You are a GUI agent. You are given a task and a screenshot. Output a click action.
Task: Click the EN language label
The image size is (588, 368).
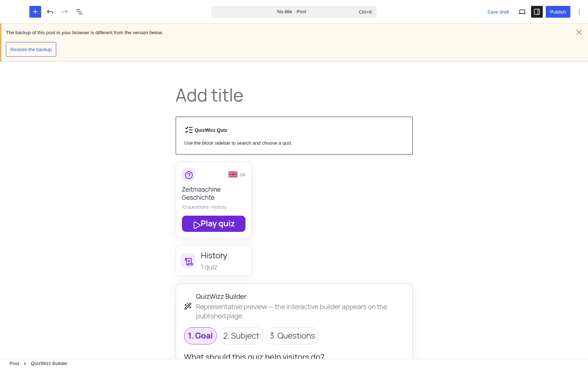click(243, 175)
